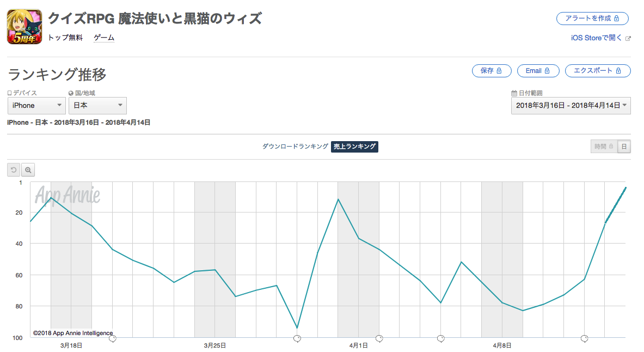Switch to ダウンロードランキング tab
Viewport: 644px width, 352px height.
(x=295, y=147)
